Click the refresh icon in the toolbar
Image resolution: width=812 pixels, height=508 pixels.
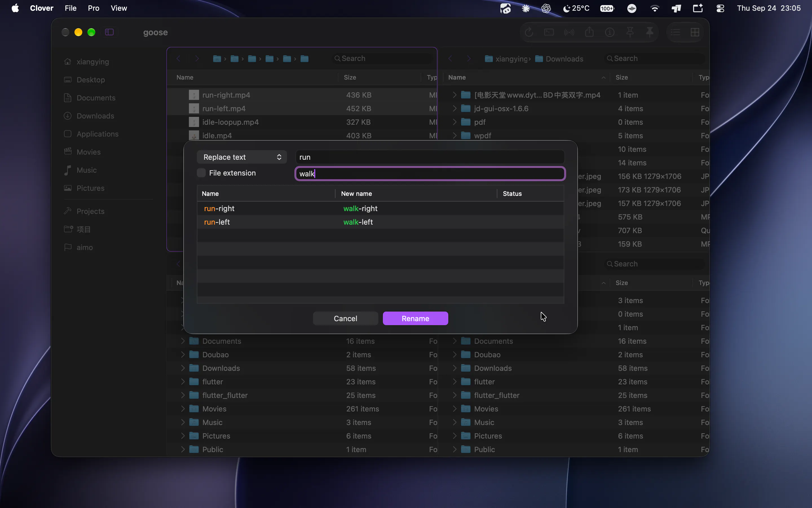pyautogui.click(x=529, y=32)
